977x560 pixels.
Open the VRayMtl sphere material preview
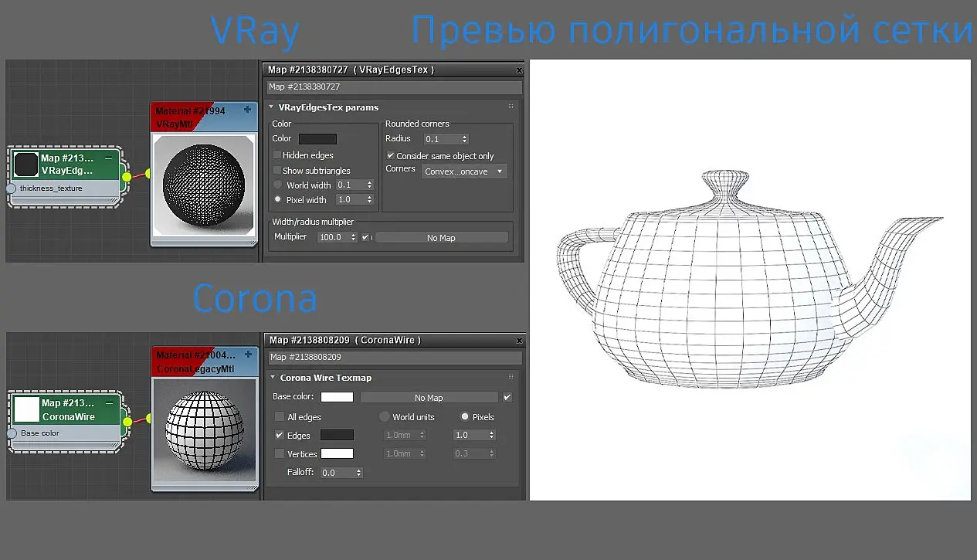(x=204, y=185)
